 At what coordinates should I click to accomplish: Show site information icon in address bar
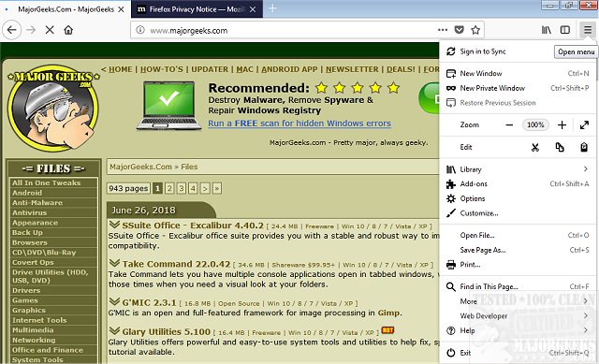pyautogui.click(x=140, y=30)
